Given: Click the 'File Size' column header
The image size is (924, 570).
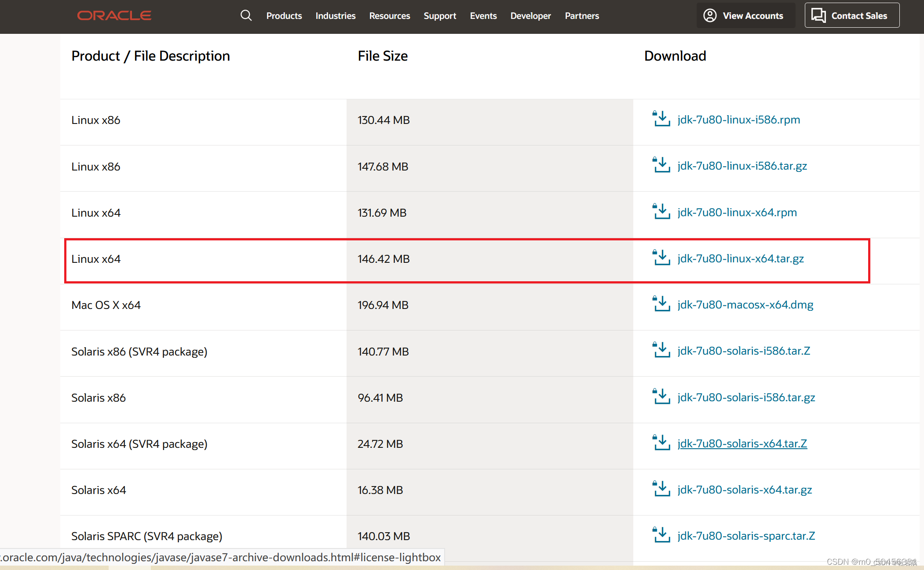Looking at the screenshot, I should 383,56.
